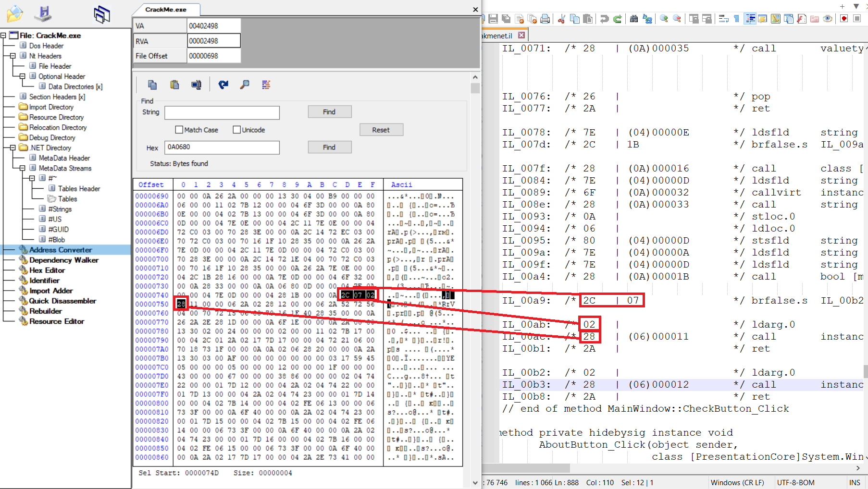The height and width of the screenshot is (489, 868).
Task: Zoom in with the magnifier plus icon
Action: tap(664, 19)
